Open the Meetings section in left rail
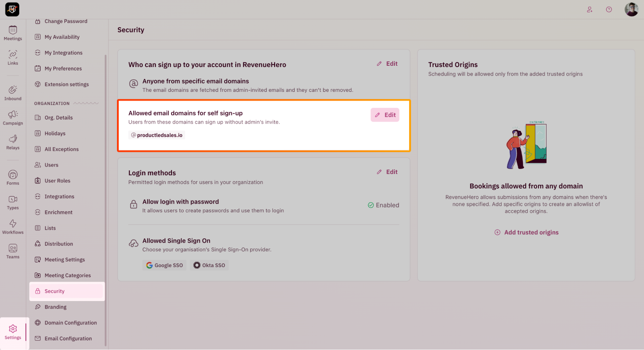 click(x=13, y=33)
